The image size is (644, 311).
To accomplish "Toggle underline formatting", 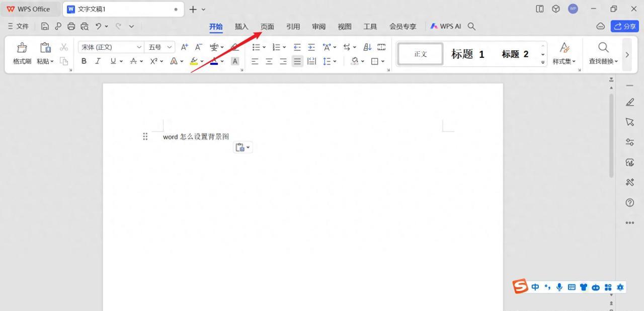I will pyautogui.click(x=112, y=61).
